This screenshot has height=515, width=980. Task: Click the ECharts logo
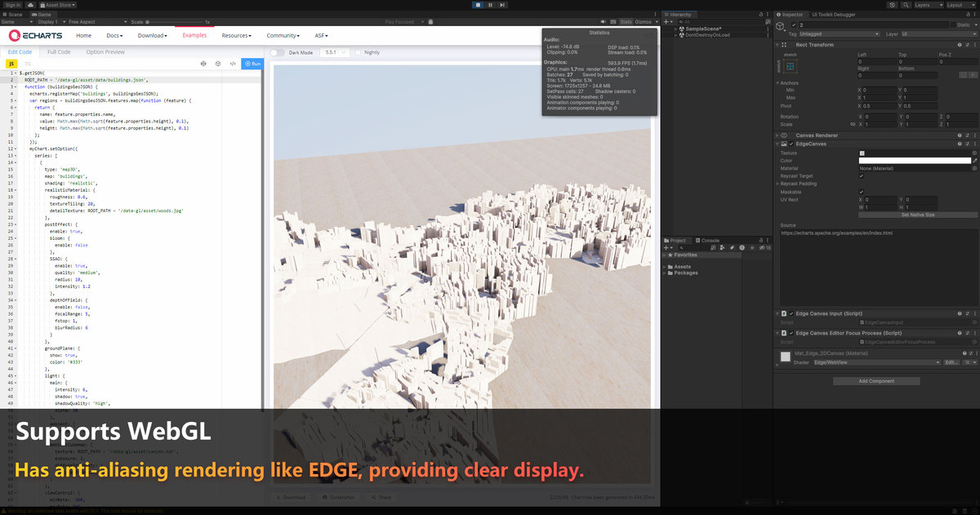pos(37,36)
